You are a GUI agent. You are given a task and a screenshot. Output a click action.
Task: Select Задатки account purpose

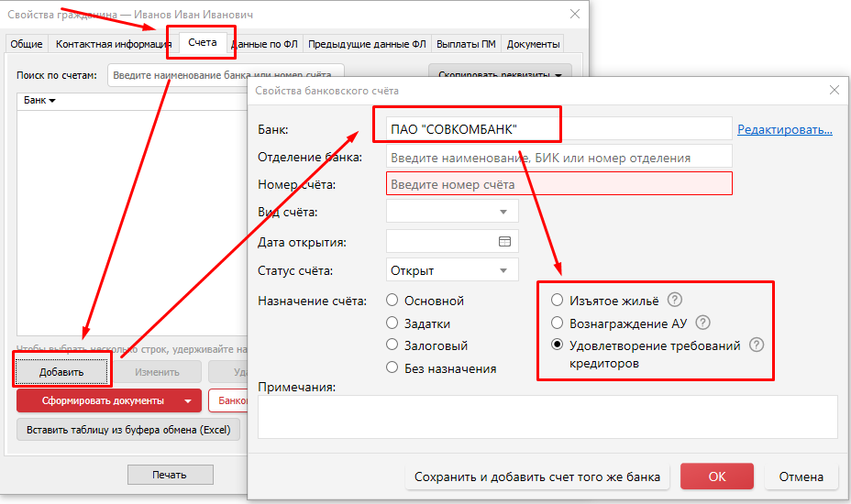point(392,323)
